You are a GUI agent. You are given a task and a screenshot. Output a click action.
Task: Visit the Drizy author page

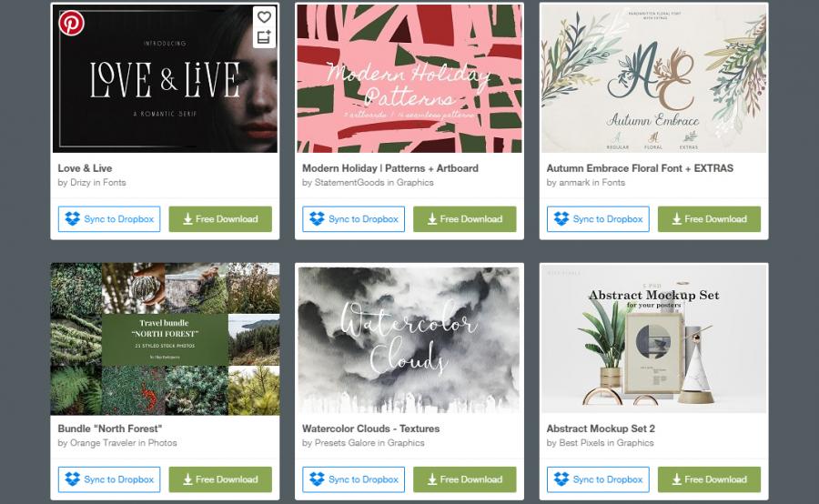[x=80, y=182]
